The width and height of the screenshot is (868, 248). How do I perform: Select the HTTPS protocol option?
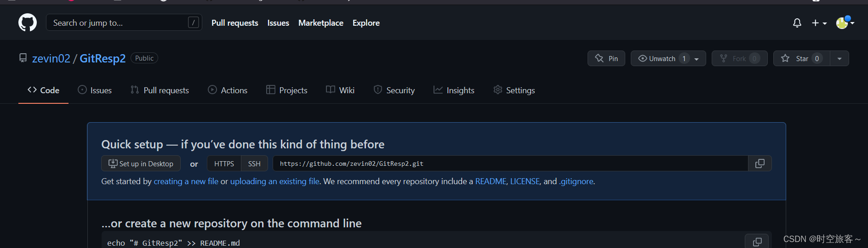pos(224,163)
